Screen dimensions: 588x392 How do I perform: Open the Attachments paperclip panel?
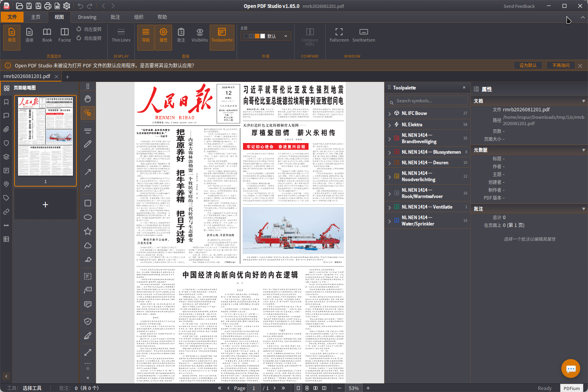6,129
